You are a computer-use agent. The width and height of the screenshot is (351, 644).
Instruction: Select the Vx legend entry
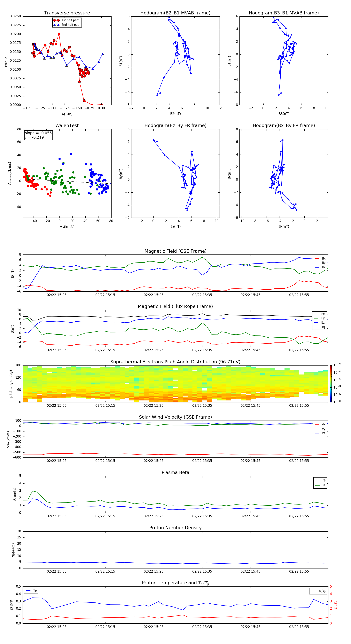pos(320,424)
